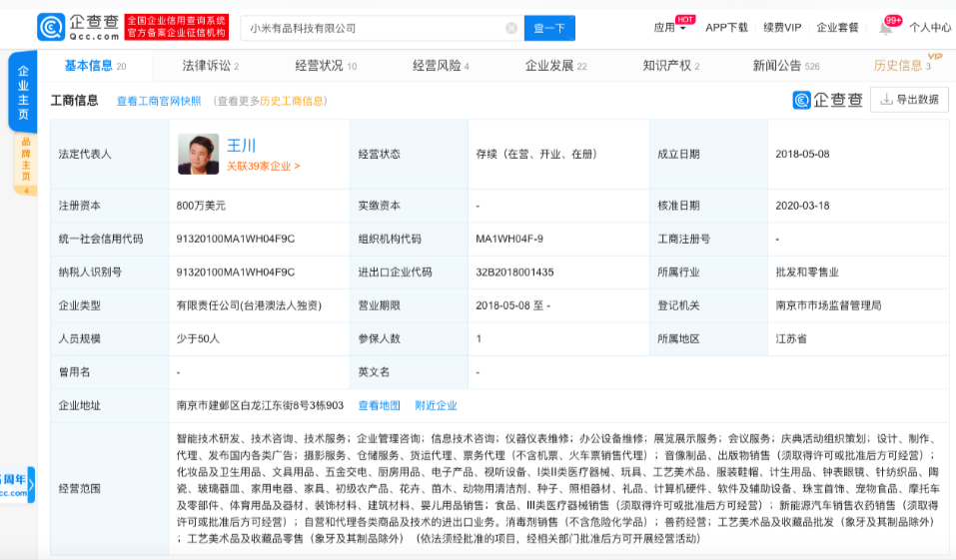Click the red 官方备案企业征信机构 banner
This screenshot has width=956, height=560.
coord(176,27)
